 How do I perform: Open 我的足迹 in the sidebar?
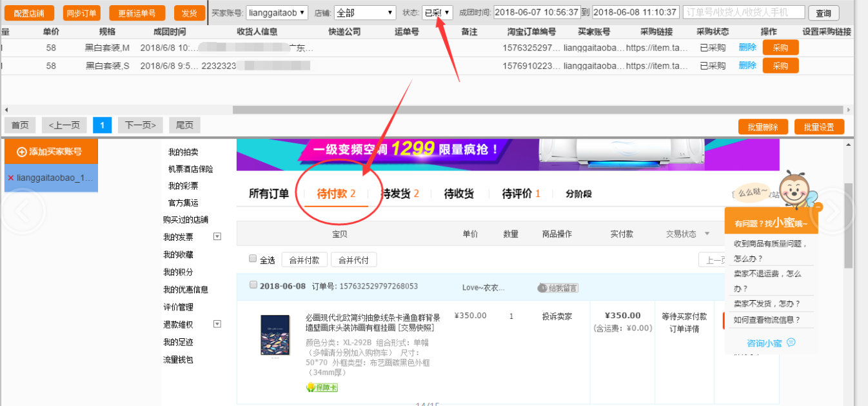point(178,342)
